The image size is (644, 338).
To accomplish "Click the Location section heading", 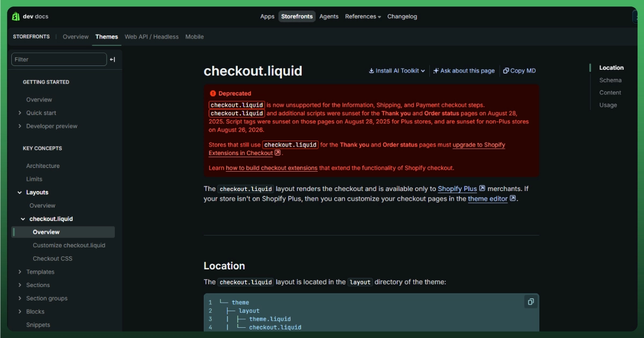I will pyautogui.click(x=224, y=266).
